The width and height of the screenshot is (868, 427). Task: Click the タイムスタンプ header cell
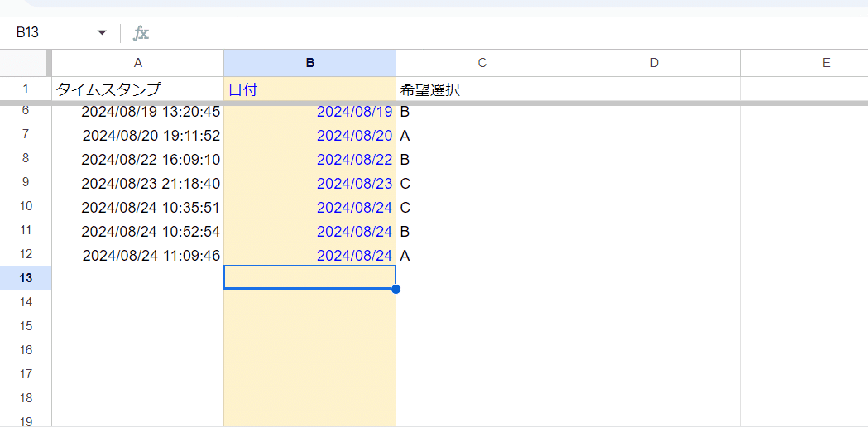click(138, 89)
